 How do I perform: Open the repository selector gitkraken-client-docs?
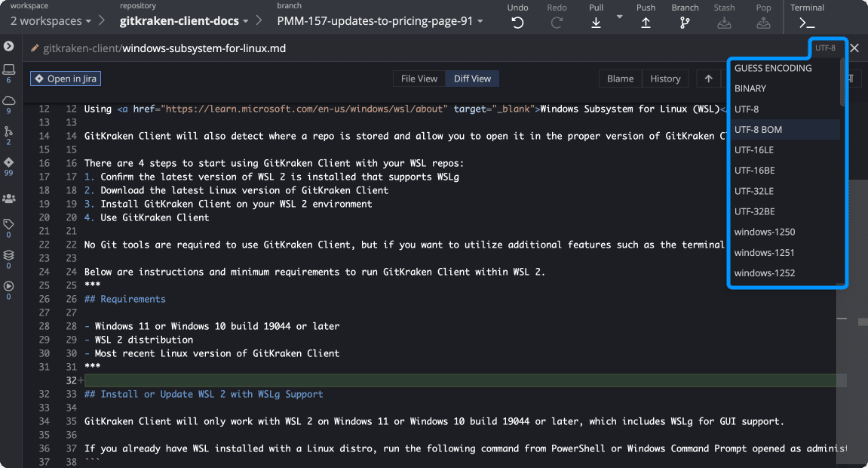tap(184, 21)
